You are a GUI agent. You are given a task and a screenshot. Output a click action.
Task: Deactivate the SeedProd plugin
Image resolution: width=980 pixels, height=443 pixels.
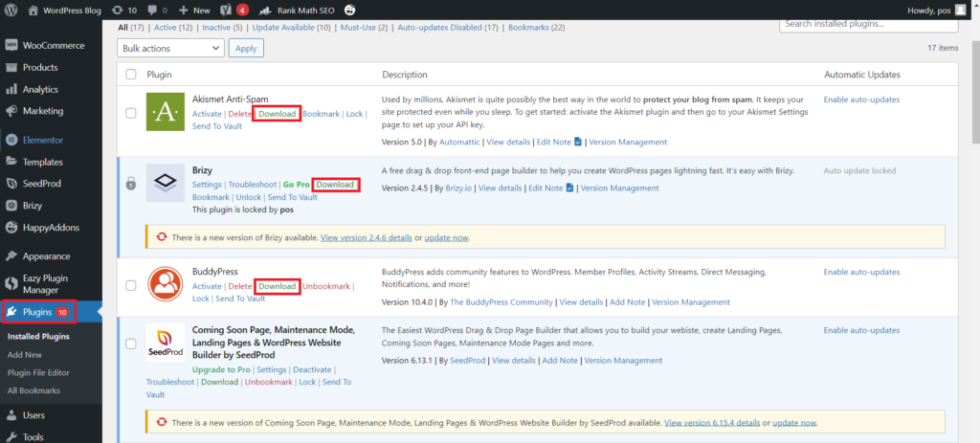(313, 369)
